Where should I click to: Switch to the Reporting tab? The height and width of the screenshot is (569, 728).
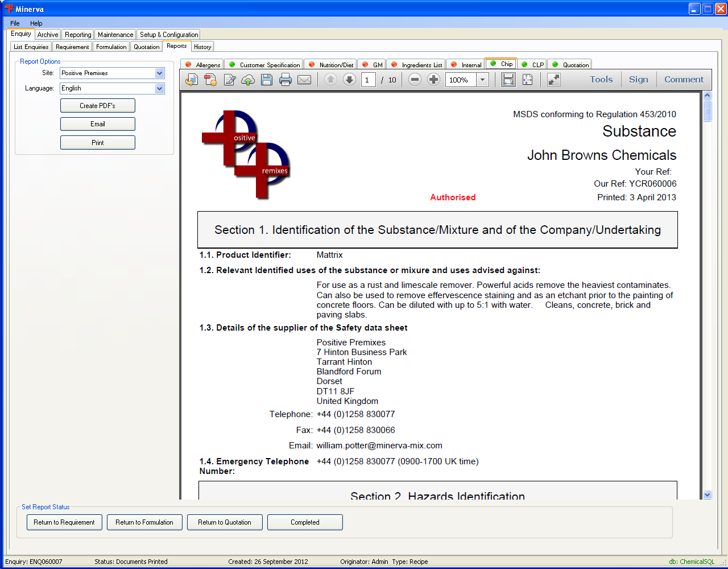click(x=78, y=35)
